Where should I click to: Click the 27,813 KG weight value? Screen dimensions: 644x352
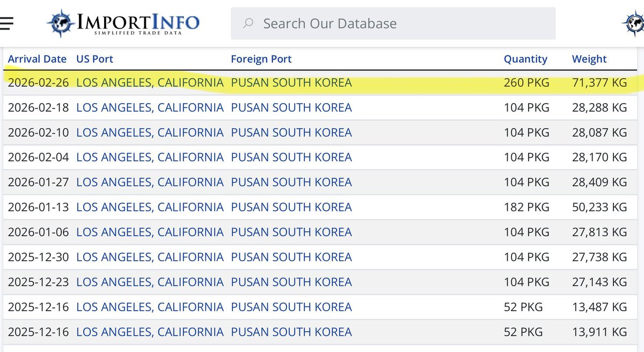pyautogui.click(x=599, y=232)
